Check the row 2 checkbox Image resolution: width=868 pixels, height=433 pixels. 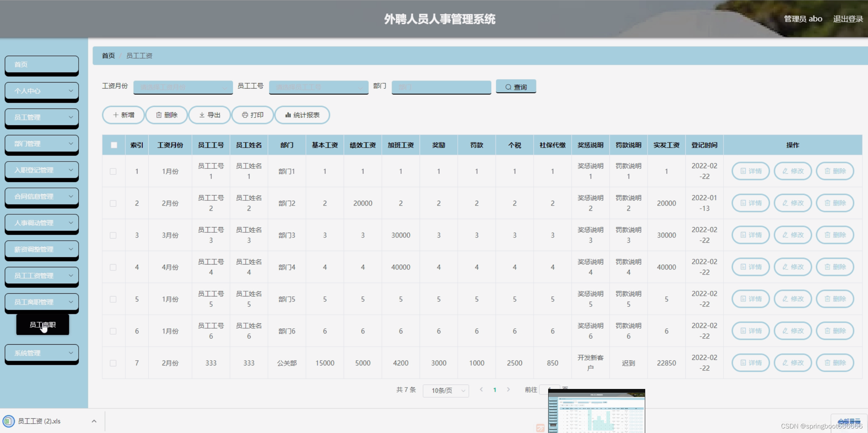pyautogui.click(x=113, y=203)
